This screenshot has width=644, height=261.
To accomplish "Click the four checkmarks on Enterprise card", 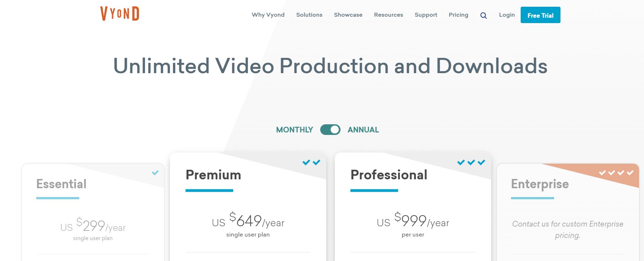I will click(x=616, y=173).
